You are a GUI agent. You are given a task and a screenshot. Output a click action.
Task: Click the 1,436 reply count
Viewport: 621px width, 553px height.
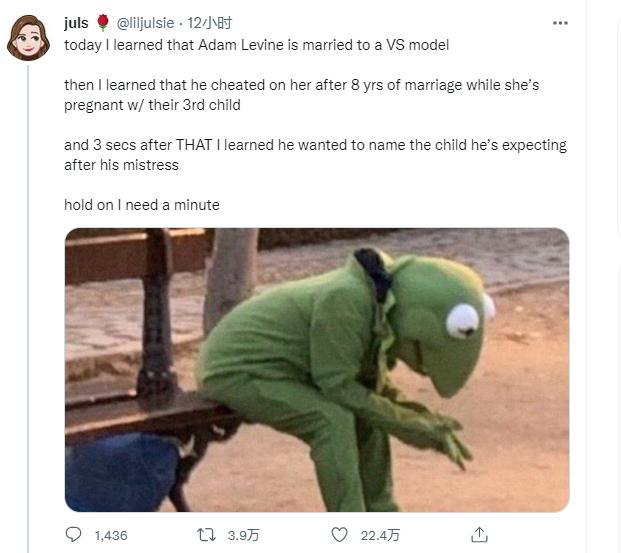[111, 536]
